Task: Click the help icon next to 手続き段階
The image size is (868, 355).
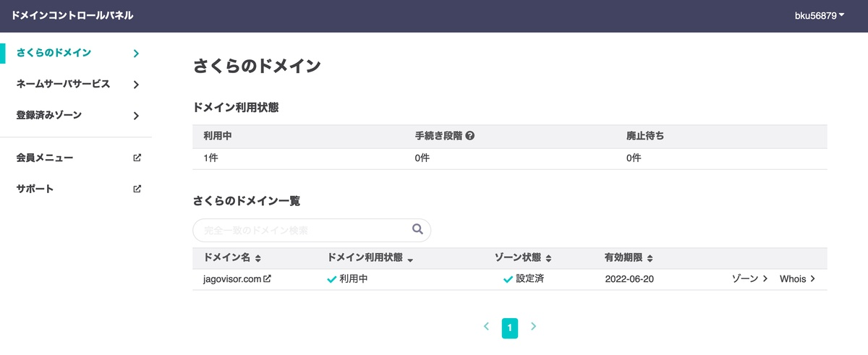Action: pos(470,136)
